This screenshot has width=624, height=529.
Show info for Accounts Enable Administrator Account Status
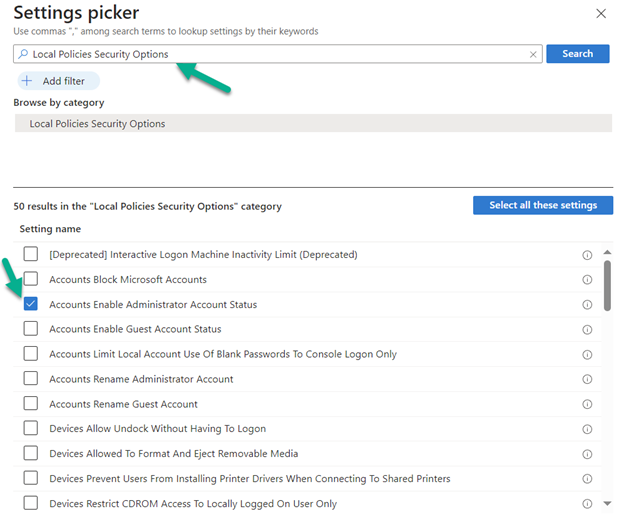(x=587, y=305)
